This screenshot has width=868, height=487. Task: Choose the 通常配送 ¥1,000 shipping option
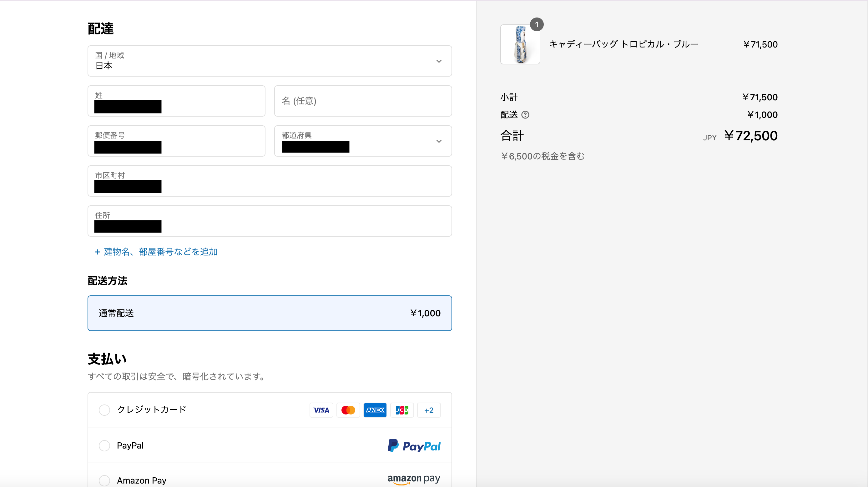pos(270,313)
